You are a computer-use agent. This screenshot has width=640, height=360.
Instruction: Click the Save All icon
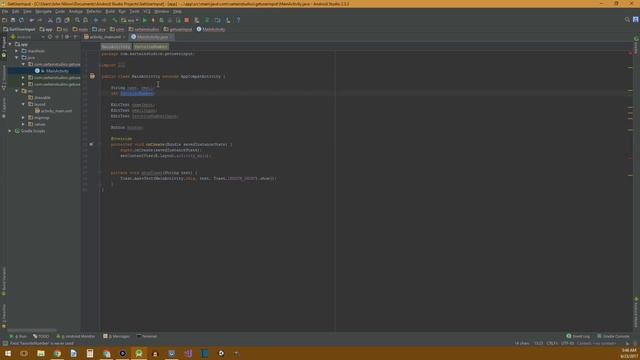click(x=13, y=20)
